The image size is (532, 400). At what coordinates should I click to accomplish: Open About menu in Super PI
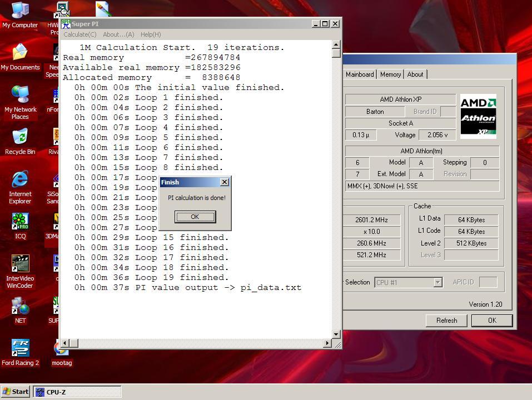pos(118,34)
